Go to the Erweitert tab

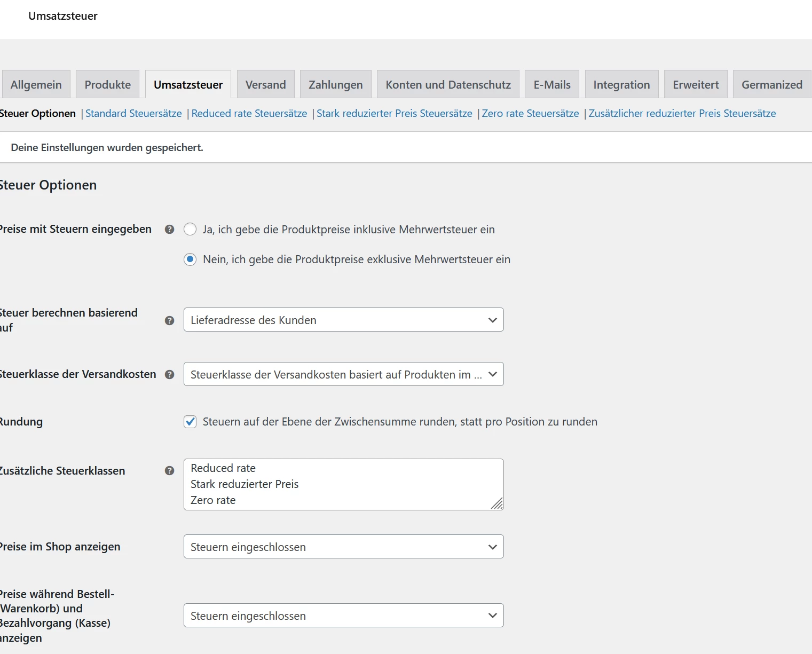coord(696,84)
